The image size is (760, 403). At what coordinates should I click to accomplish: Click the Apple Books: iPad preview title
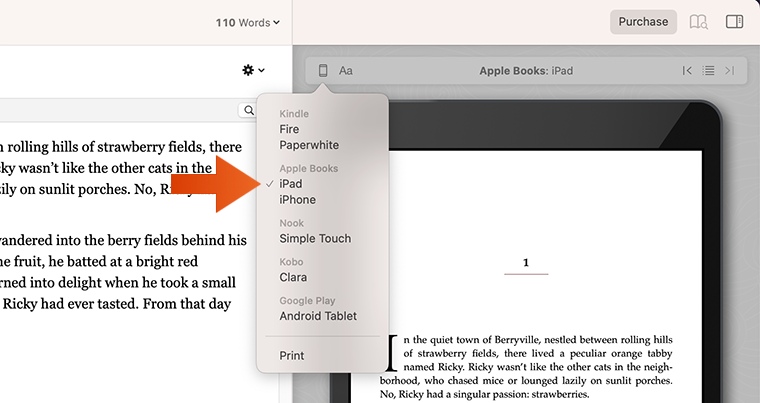(526, 71)
